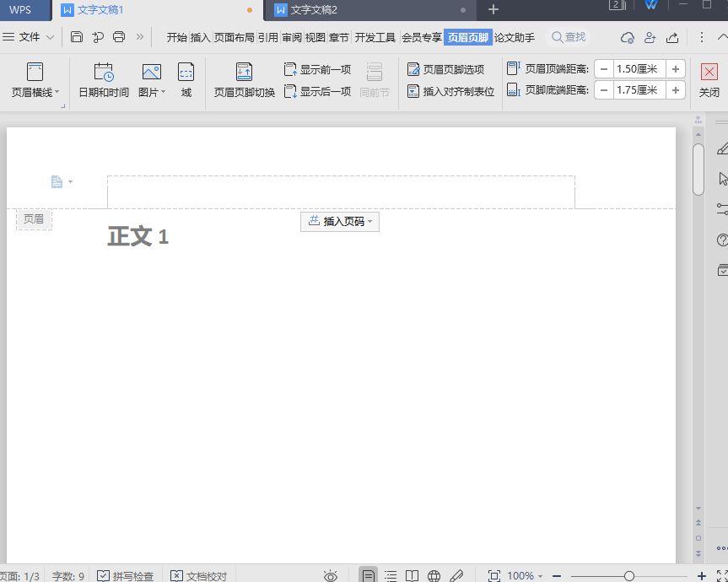The height and width of the screenshot is (582, 728).
Task: Click the 页脚底端距离 value field
Action: point(639,90)
